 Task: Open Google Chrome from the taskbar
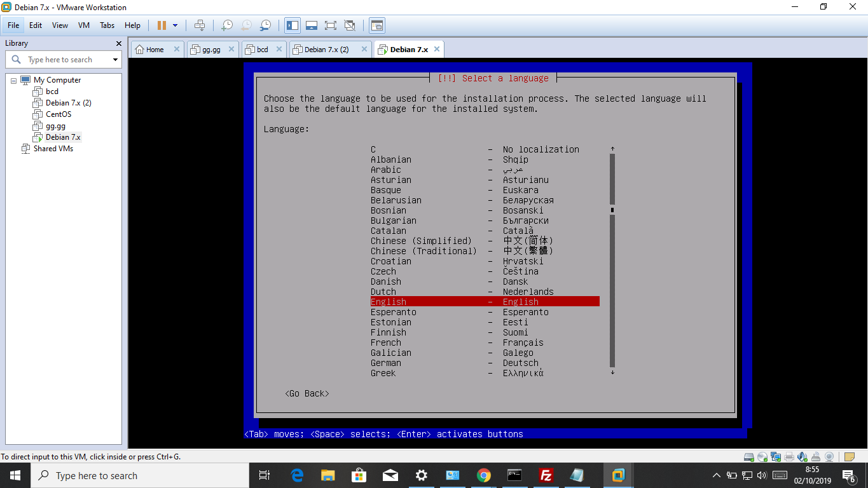coord(483,475)
